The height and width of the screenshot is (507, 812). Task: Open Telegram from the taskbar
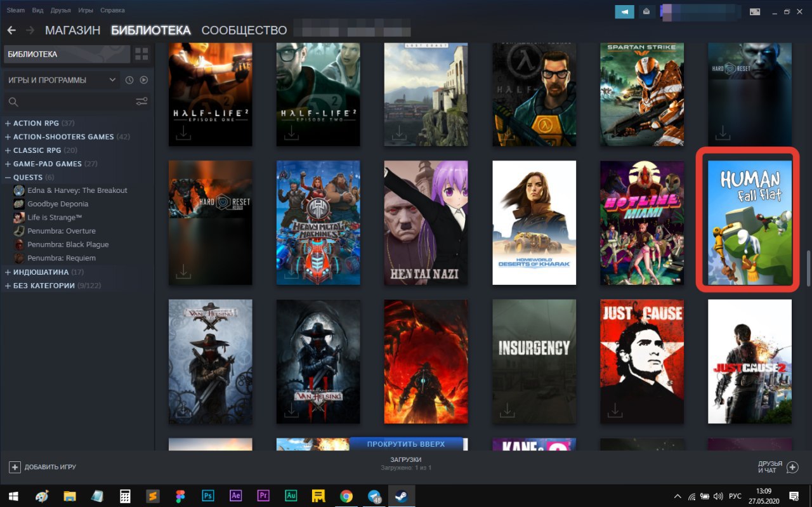click(x=374, y=496)
